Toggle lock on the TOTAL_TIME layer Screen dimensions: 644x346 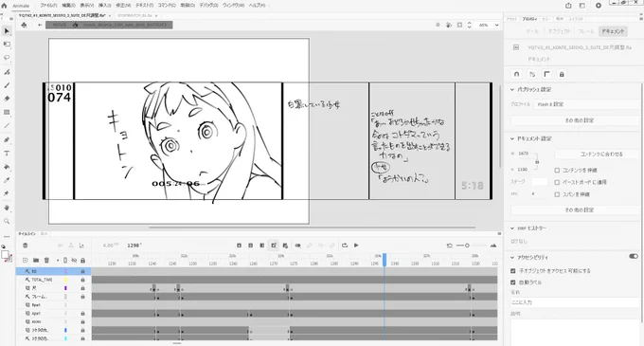(x=82, y=280)
